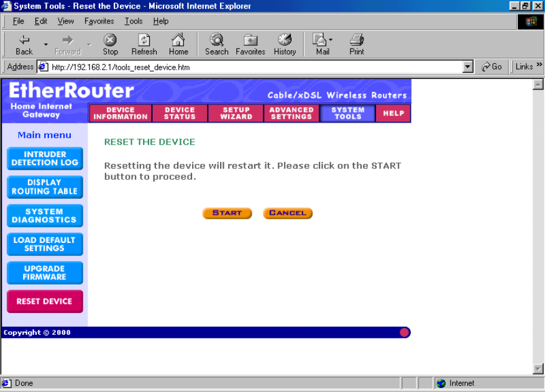Expand the Back history dropdown arrow
This screenshot has width=545, height=392.
[45, 45]
